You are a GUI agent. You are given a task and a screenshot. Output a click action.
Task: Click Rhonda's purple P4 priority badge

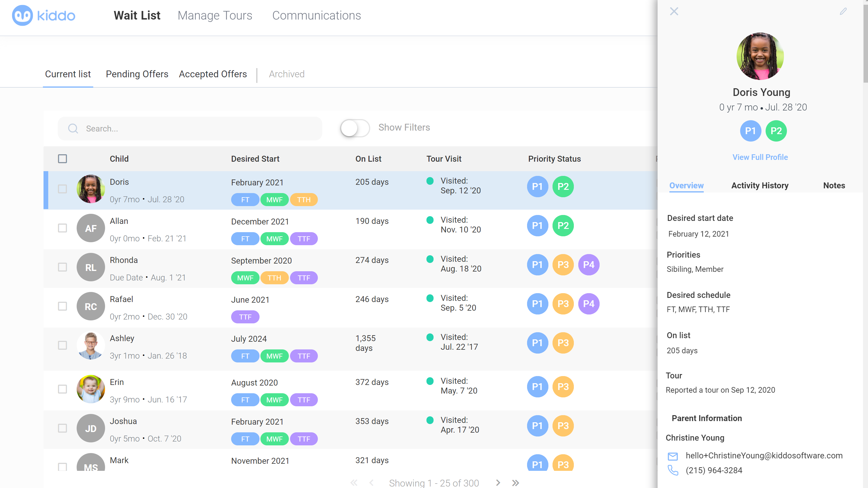(x=588, y=265)
